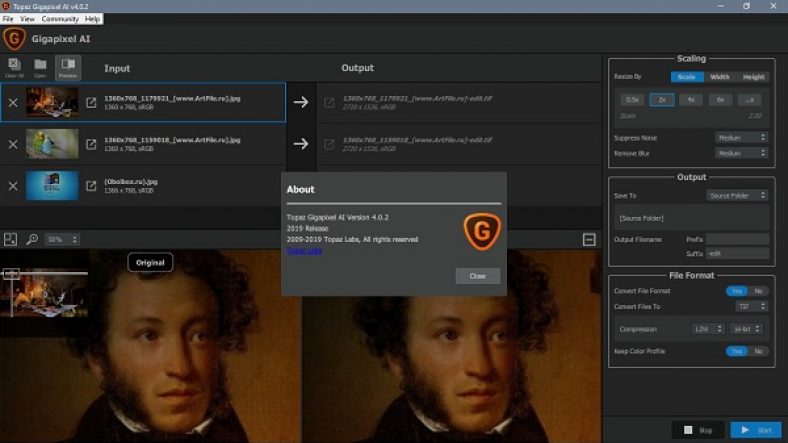
Task: Choose the 4x scale preset
Action: coord(691,100)
